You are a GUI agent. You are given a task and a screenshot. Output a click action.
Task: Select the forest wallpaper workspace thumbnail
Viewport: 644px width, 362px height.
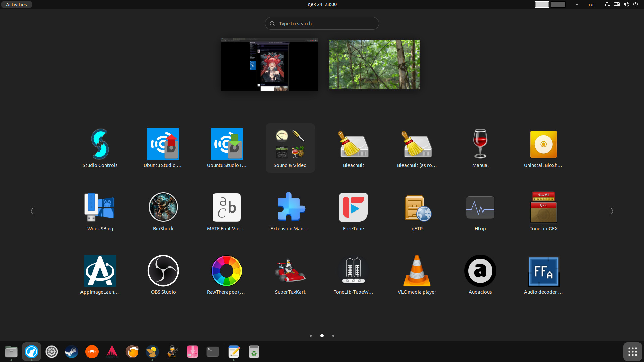374,64
